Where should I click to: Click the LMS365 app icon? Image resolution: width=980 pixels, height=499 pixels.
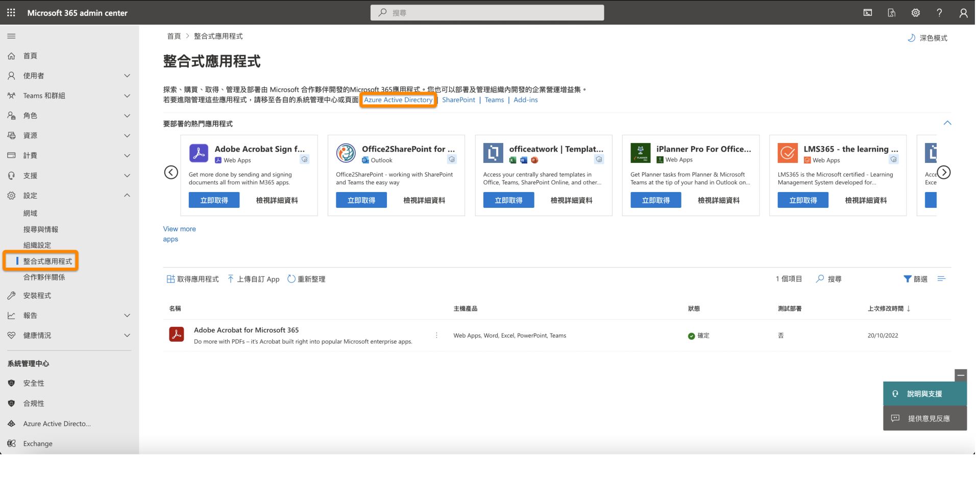[788, 153]
